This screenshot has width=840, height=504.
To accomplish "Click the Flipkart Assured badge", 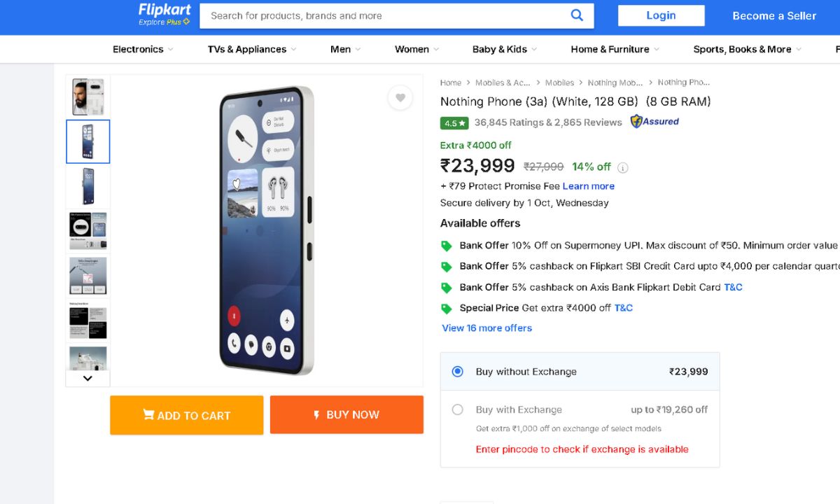I will click(654, 122).
